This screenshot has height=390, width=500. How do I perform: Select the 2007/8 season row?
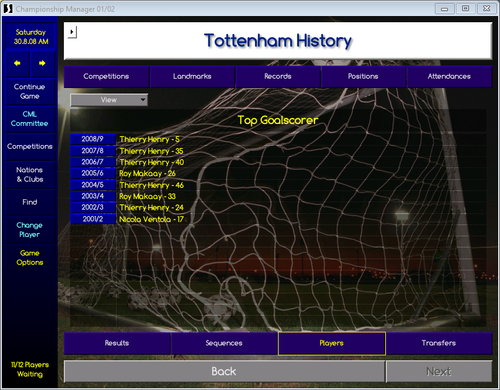pyautogui.click(x=93, y=151)
